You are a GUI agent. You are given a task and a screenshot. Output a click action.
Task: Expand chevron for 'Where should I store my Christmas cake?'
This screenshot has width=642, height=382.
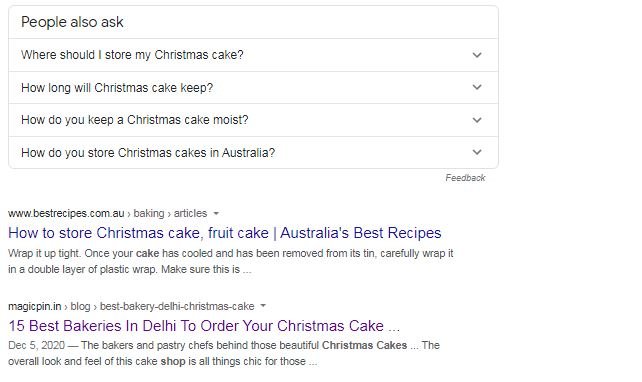(x=477, y=55)
